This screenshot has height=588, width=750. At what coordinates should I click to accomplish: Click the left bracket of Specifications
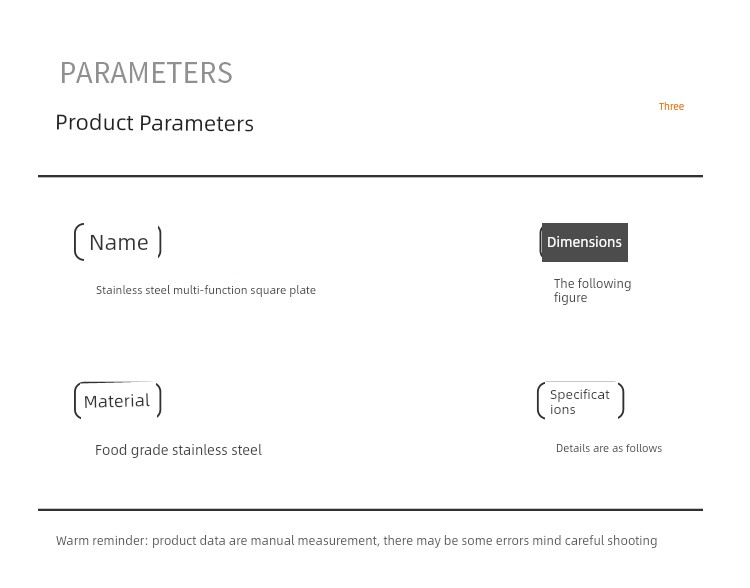tap(541, 401)
